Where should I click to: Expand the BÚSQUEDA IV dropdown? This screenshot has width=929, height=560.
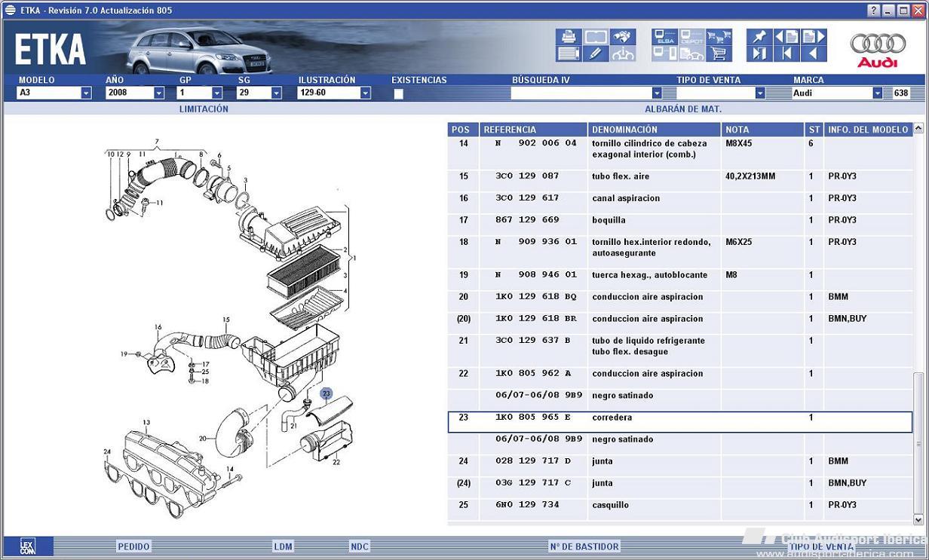point(657,93)
